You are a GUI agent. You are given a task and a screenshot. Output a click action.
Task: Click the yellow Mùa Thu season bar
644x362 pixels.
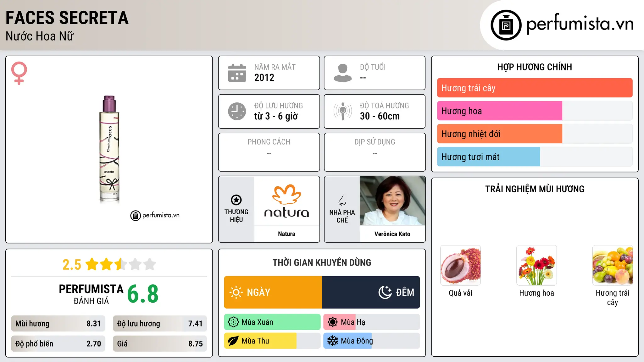260,341
